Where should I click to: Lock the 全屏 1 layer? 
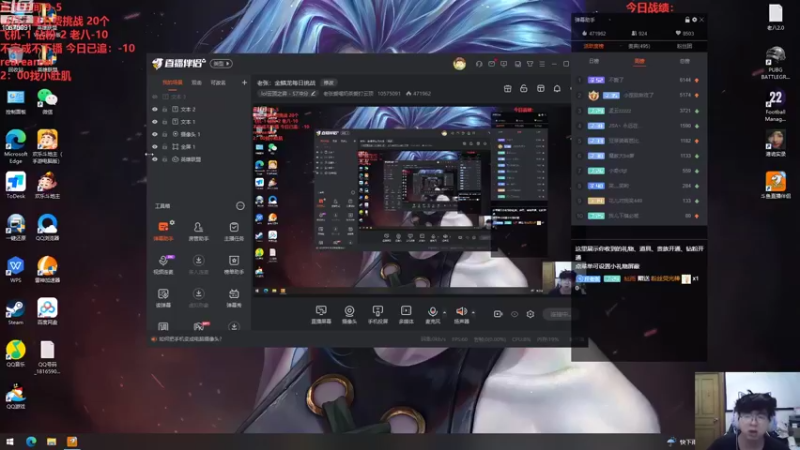click(x=165, y=146)
